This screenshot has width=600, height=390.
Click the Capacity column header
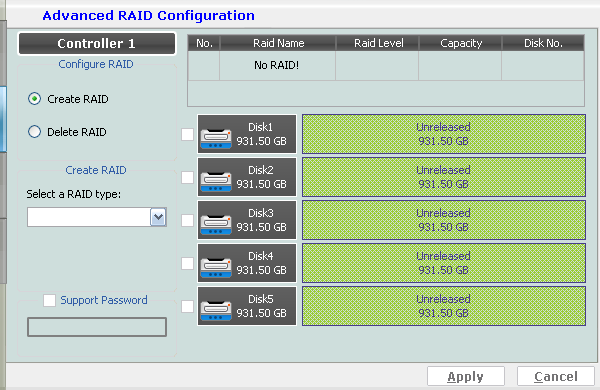[x=461, y=43]
